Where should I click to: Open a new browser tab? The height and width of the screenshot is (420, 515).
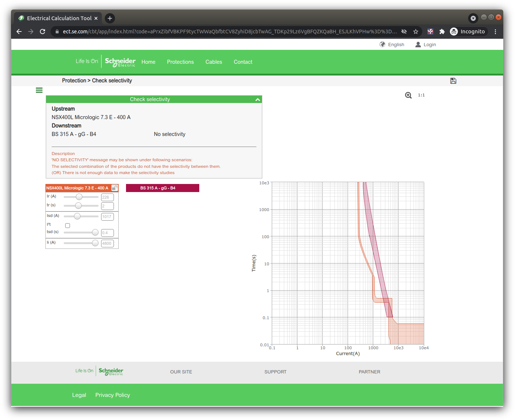(110, 18)
